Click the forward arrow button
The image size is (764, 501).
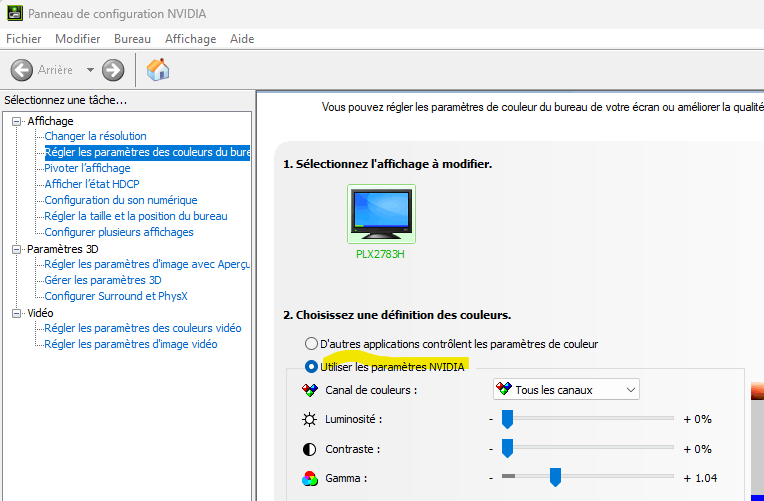click(x=113, y=70)
